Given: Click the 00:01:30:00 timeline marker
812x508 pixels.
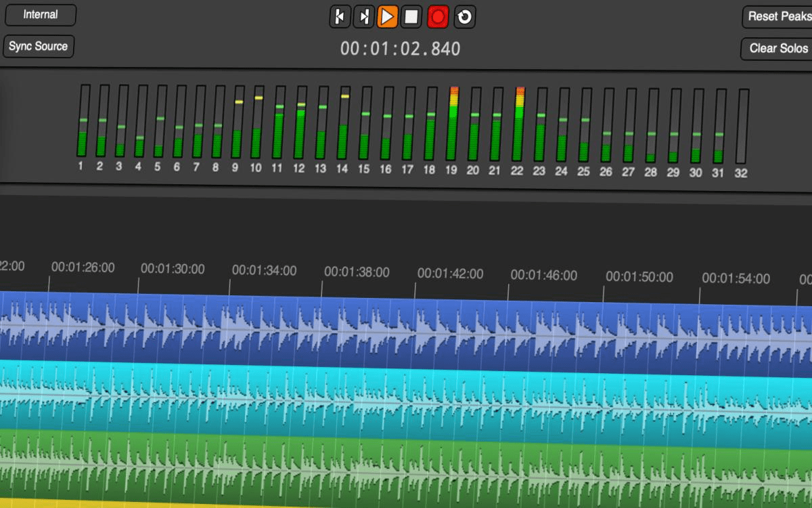Looking at the screenshot, I should (x=173, y=269).
